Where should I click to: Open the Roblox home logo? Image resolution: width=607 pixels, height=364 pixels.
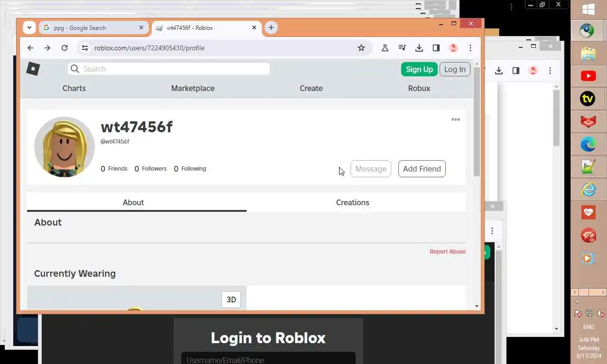33,69
